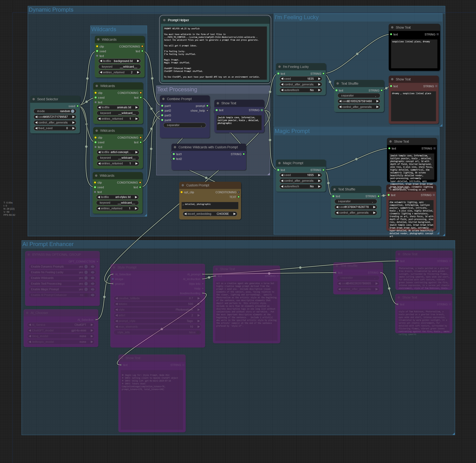Collapse the Prompt Helper node via its title dot
This screenshot has height=463, width=476.
coord(164,20)
